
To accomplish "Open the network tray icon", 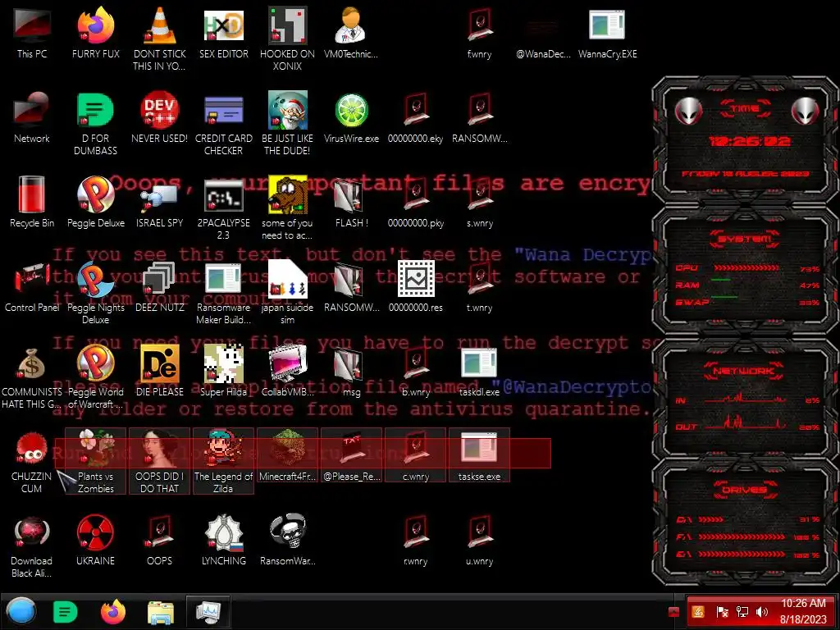I will 742,612.
